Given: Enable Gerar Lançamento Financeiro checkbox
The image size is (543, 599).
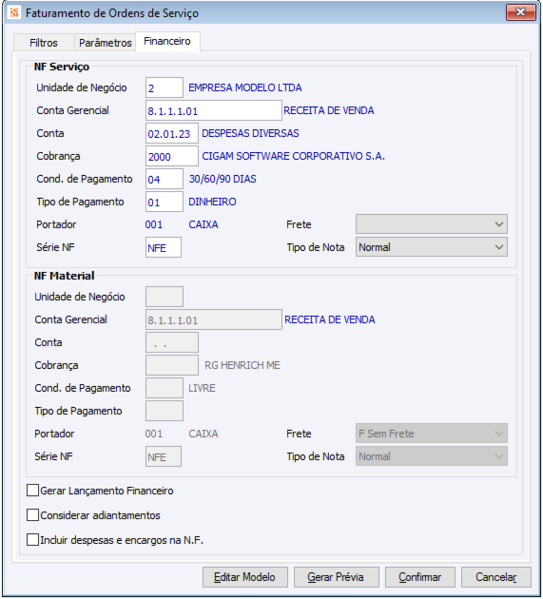Looking at the screenshot, I should [x=33, y=490].
